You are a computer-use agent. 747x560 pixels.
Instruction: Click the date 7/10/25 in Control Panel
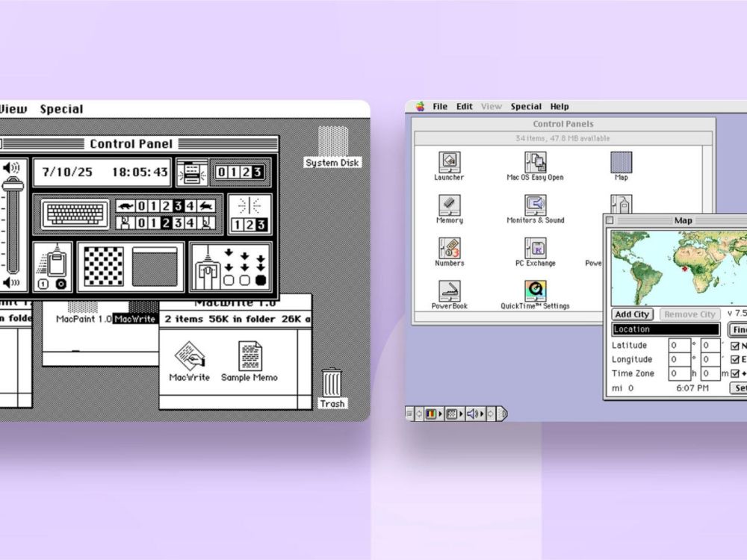[67, 172]
